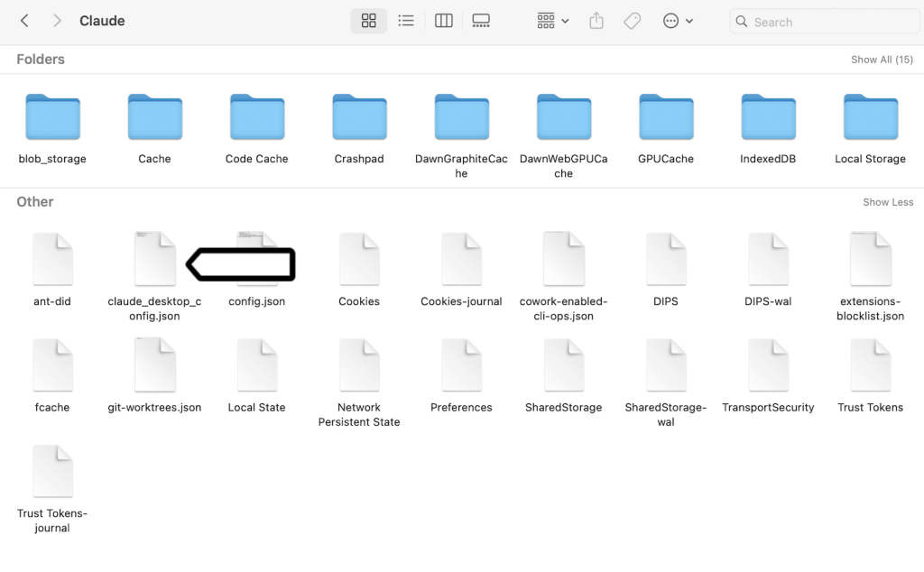Select the TransportSecurity file icon
This screenshot has width=924, height=572.
point(769,365)
